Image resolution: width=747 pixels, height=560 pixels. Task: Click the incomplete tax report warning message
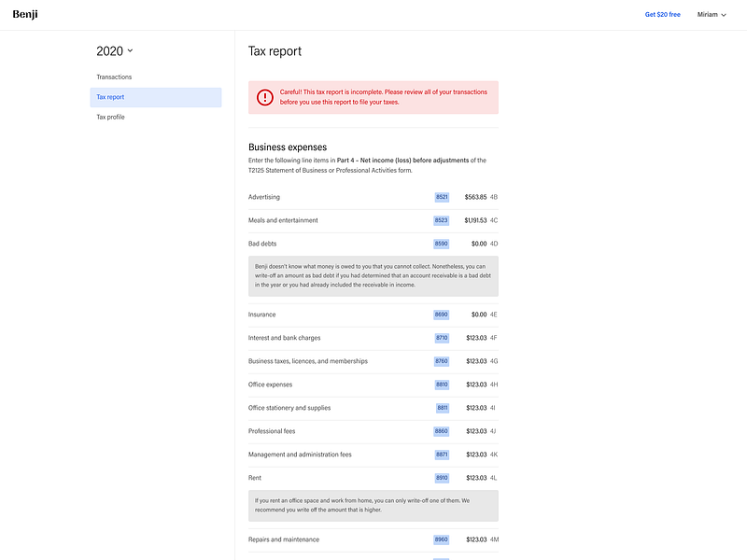point(384,97)
